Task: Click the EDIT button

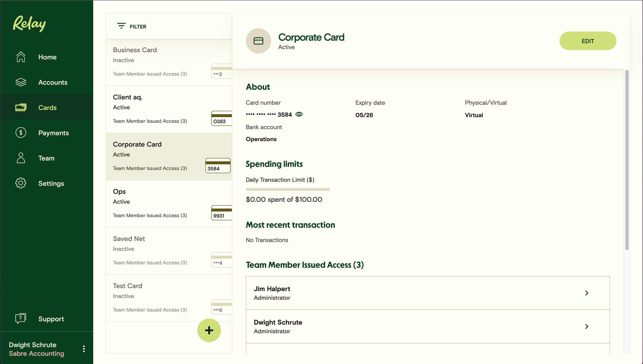Action: point(588,41)
